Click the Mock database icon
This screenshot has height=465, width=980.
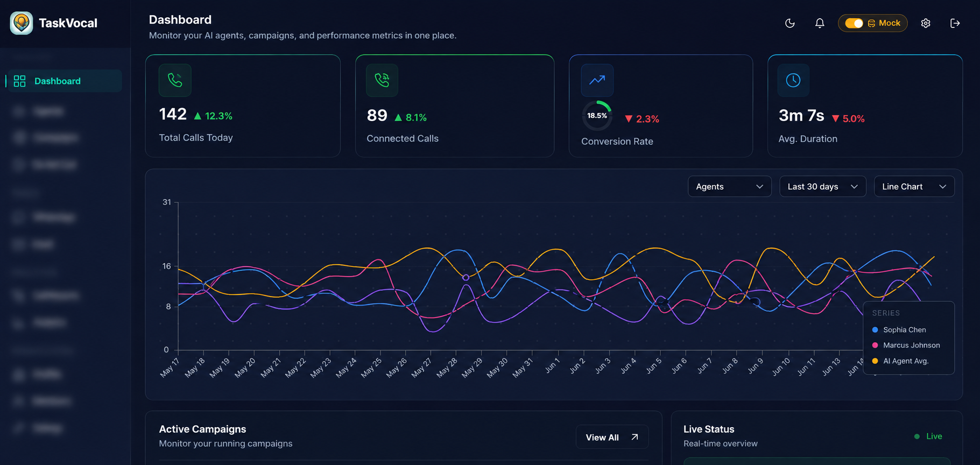[x=871, y=23]
